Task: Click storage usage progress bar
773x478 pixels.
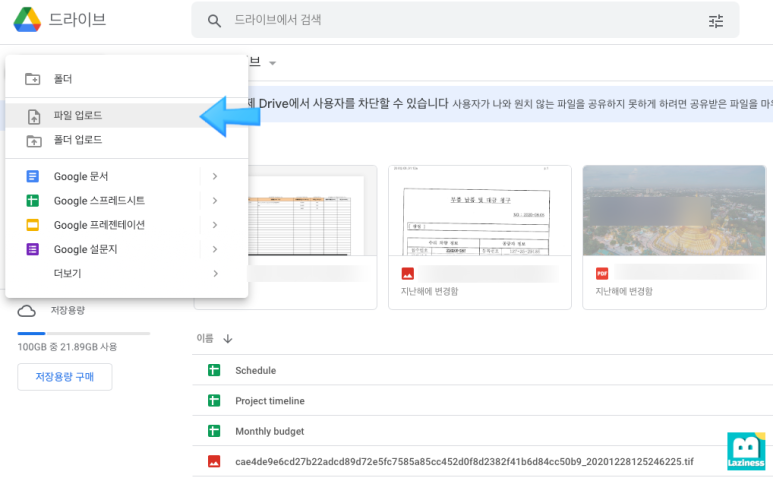Action: [84, 334]
